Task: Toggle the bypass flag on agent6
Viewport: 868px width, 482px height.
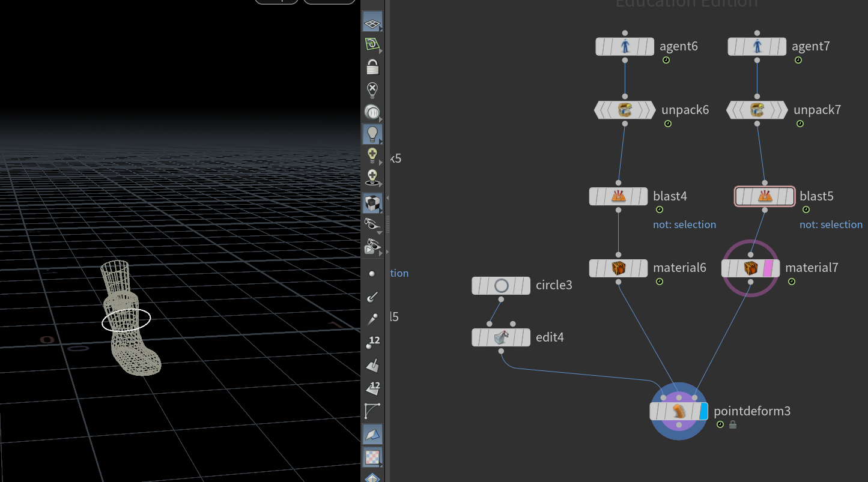Action: [x=601, y=46]
